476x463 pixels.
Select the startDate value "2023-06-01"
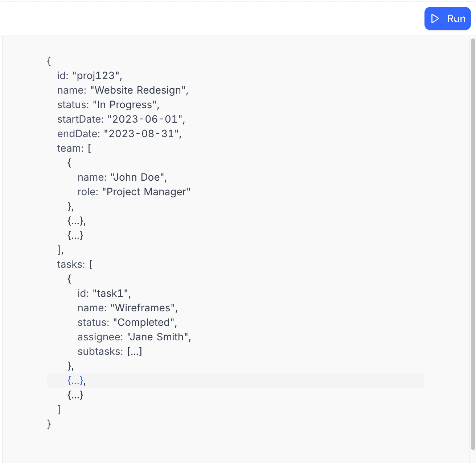(x=145, y=119)
